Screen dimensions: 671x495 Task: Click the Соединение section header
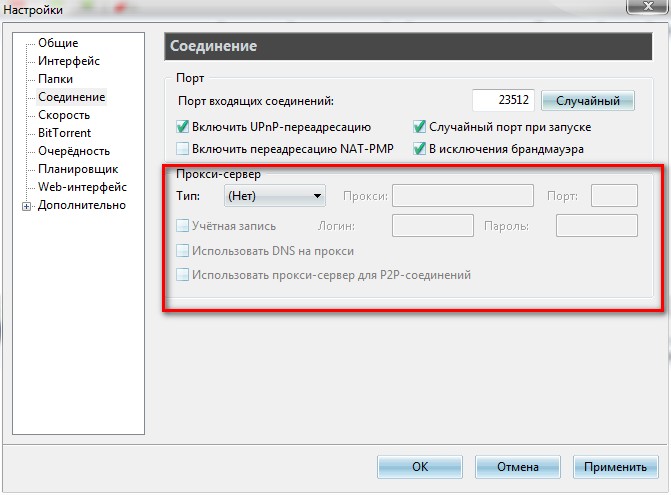[x=408, y=46]
